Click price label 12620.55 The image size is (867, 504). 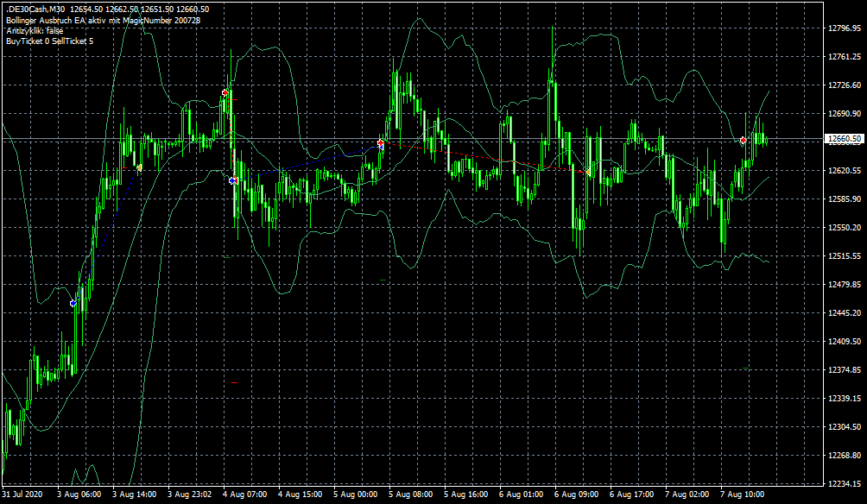[x=845, y=171]
